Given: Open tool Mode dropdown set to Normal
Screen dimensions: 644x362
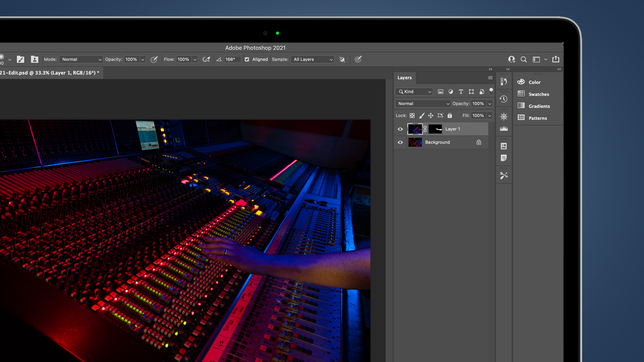Looking at the screenshot, I should pos(81,60).
